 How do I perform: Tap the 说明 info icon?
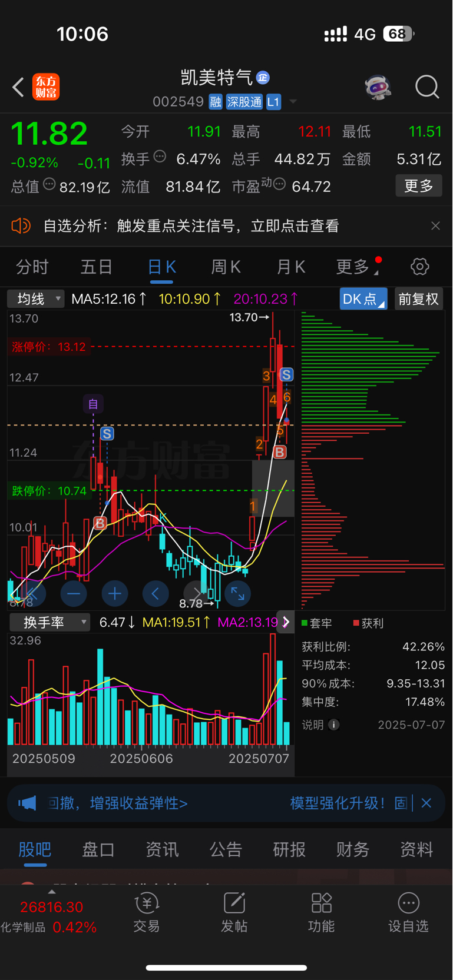pos(334,725)
